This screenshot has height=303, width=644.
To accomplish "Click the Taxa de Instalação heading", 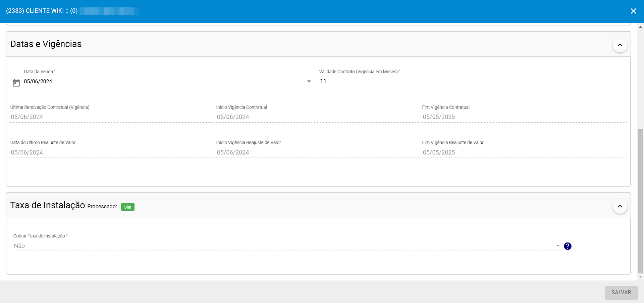I will point(48,205).
